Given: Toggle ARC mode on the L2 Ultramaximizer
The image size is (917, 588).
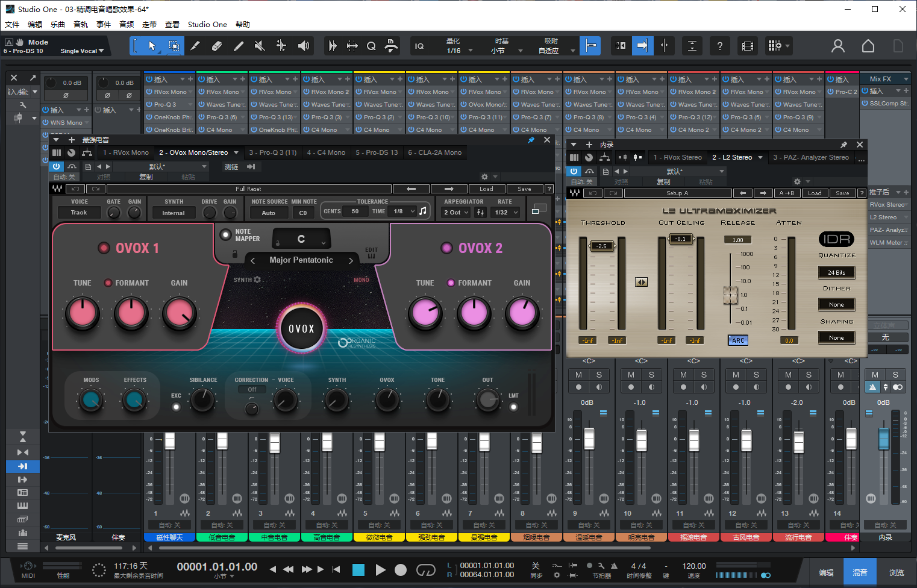Looking at the screenshot, I should pyautogui.click(x=738, y=340).
